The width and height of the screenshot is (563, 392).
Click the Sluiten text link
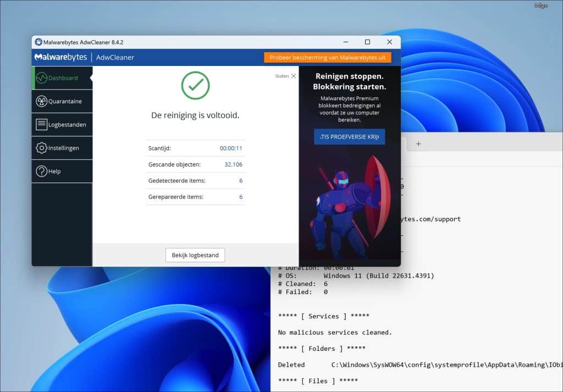282,76
